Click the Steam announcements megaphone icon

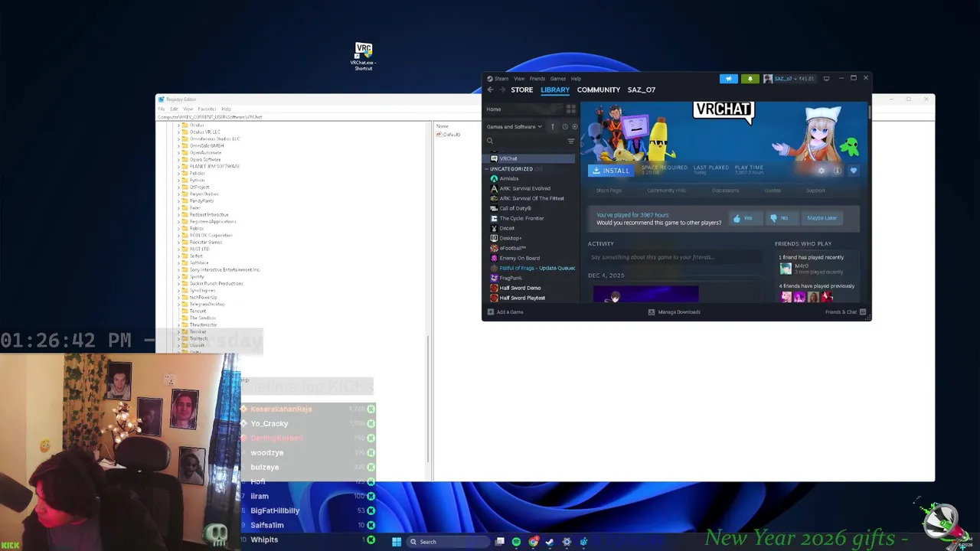728,78
